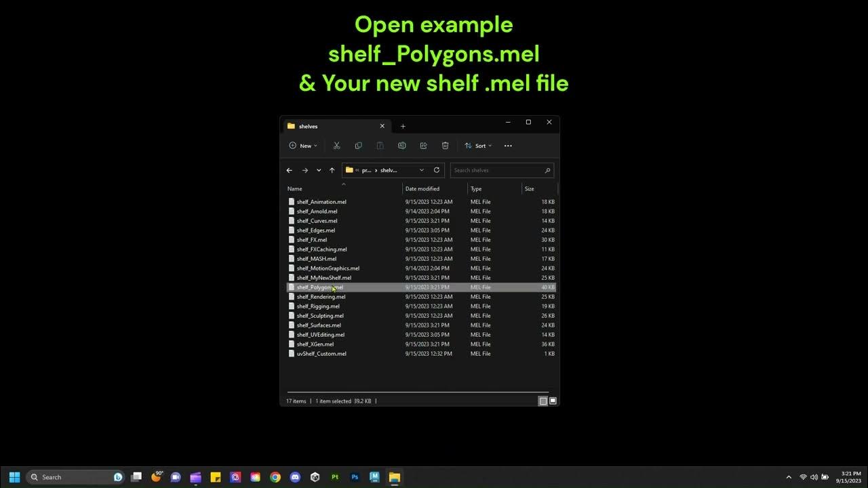Add a new Explorer tab
This screenshot has width=868, height=488.
(x=403, y=126)
